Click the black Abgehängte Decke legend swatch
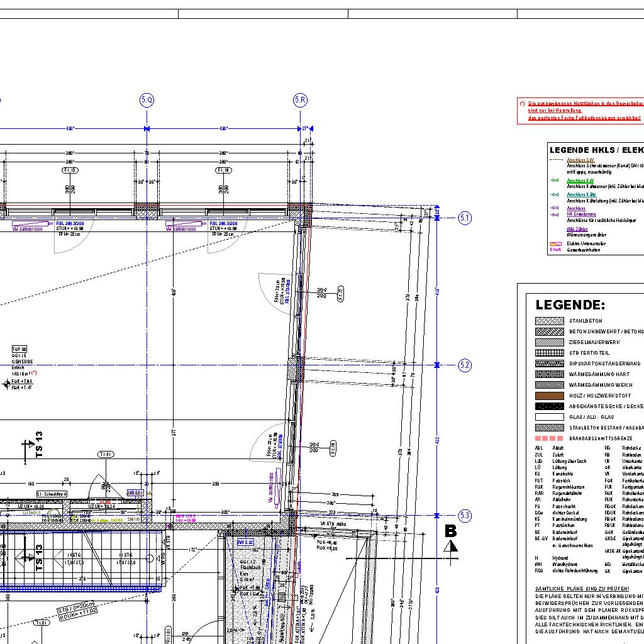 click(x=549, y=406)
